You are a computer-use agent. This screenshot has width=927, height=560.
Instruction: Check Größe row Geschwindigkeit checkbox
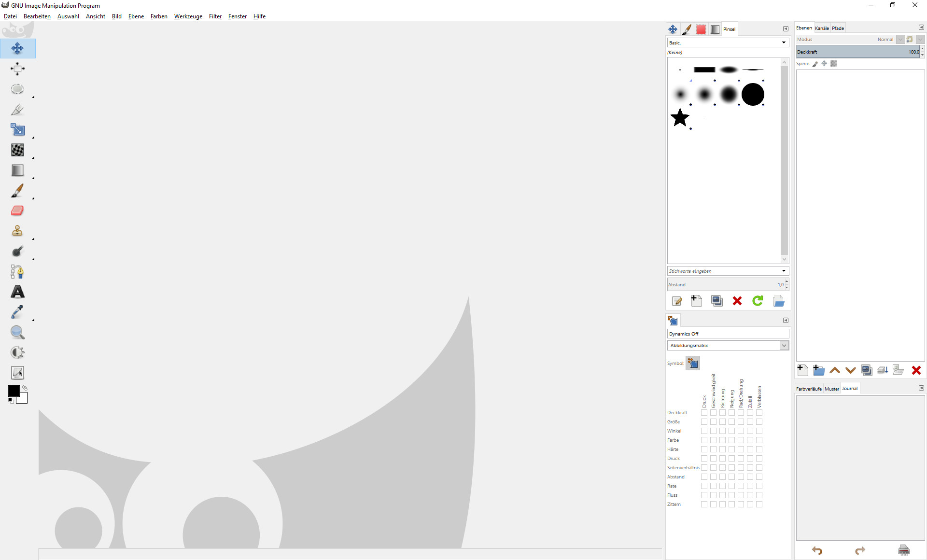click(x=713, y=422)
